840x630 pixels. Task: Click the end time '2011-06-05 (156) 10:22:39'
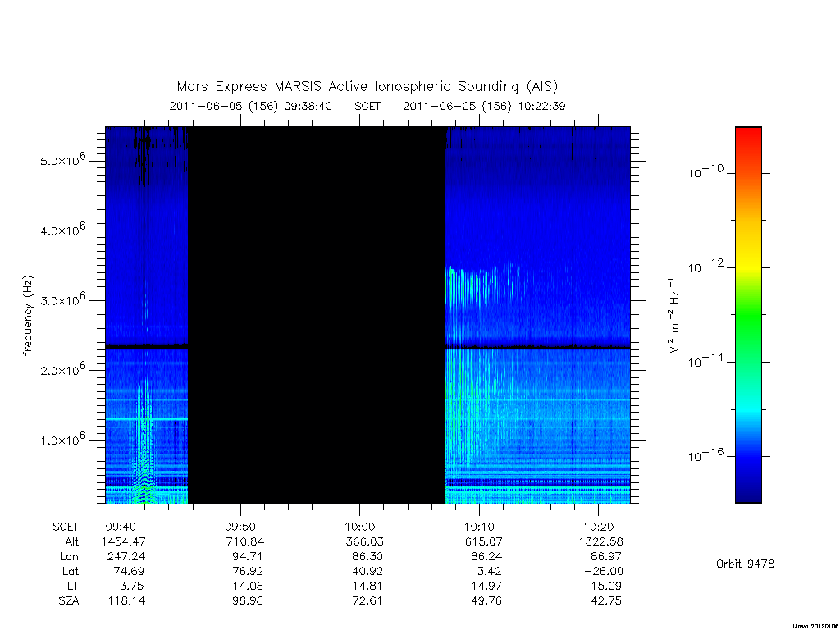(484, 106)
